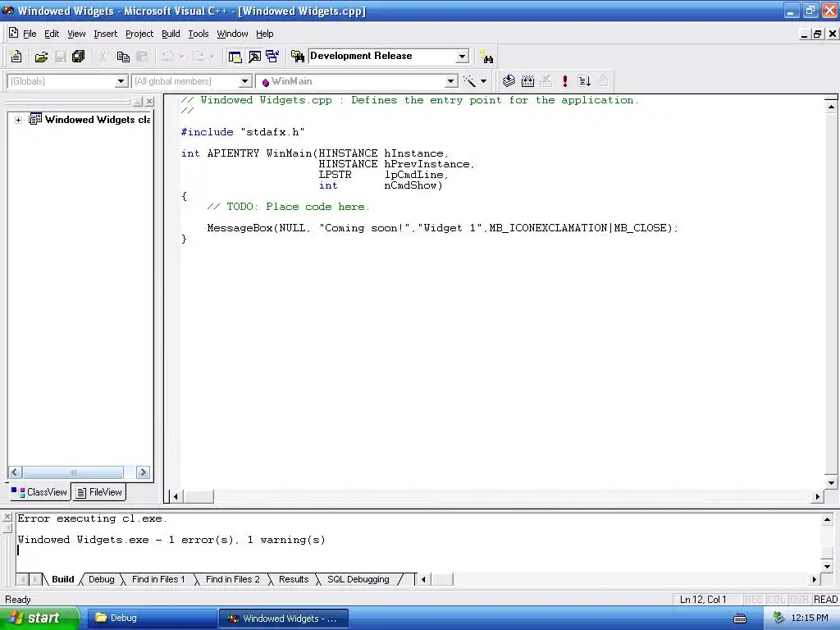Click the 1 error(s), 1 warning(s) line
This screenshot has height=630, width=840.
click(171, 540)
